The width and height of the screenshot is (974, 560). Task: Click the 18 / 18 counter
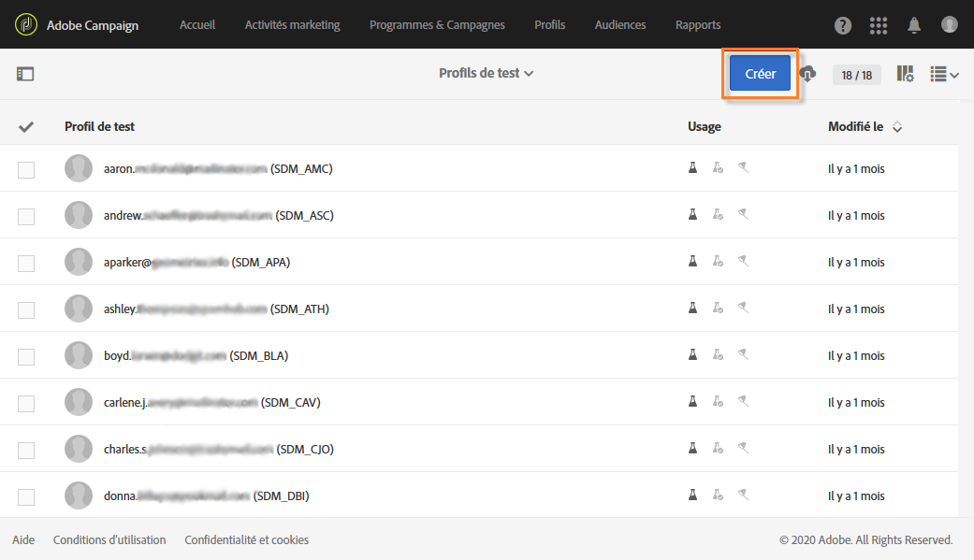coord(857,75)
